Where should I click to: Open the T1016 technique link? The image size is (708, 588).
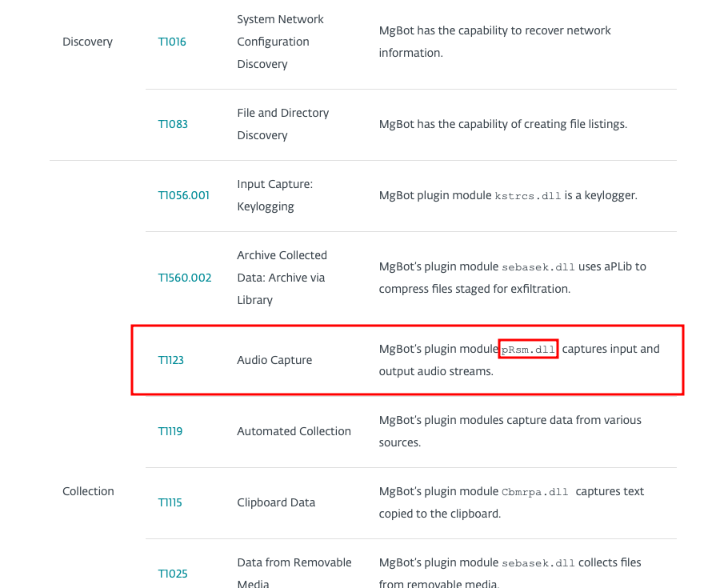tap(171, 42)
